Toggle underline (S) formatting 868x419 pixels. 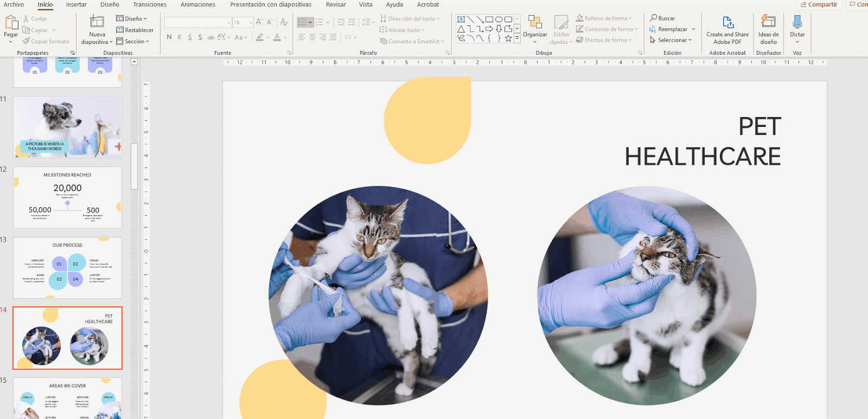click(190, 37)
